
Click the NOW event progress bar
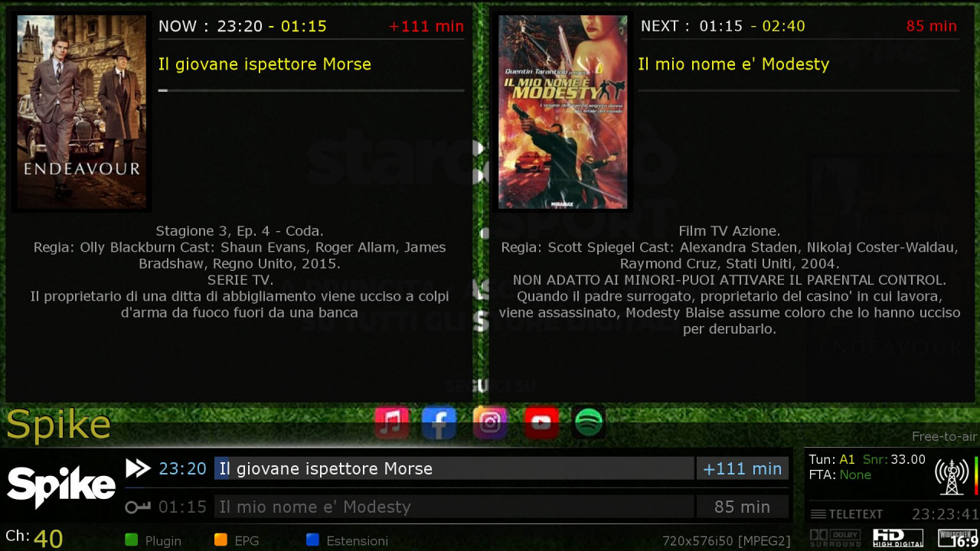pyautogui.click(x=312, y=90)
